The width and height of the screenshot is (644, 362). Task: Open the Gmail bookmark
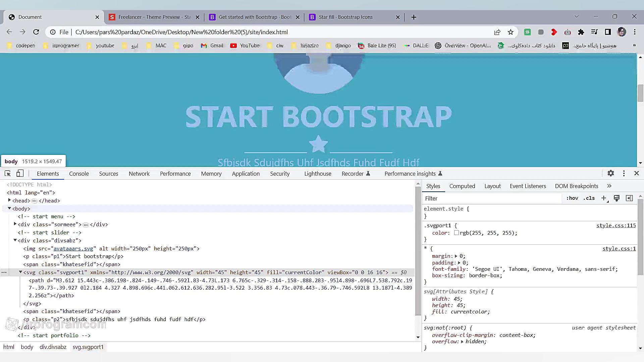[212, 45]
